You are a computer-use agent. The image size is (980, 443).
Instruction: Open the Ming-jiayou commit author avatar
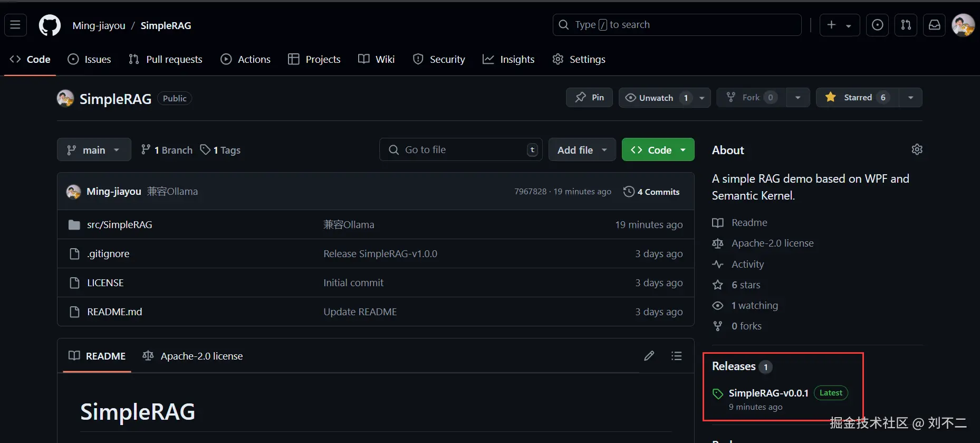[x=73, y=191]
